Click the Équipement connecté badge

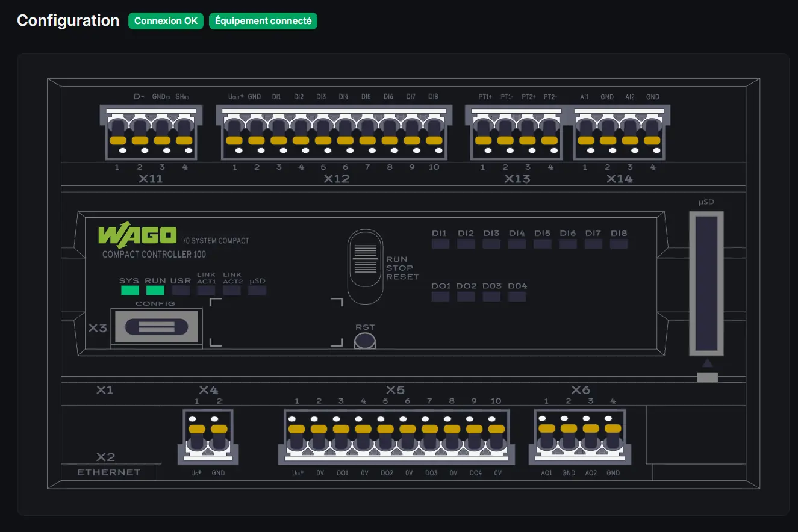click(x=263, y=20)
